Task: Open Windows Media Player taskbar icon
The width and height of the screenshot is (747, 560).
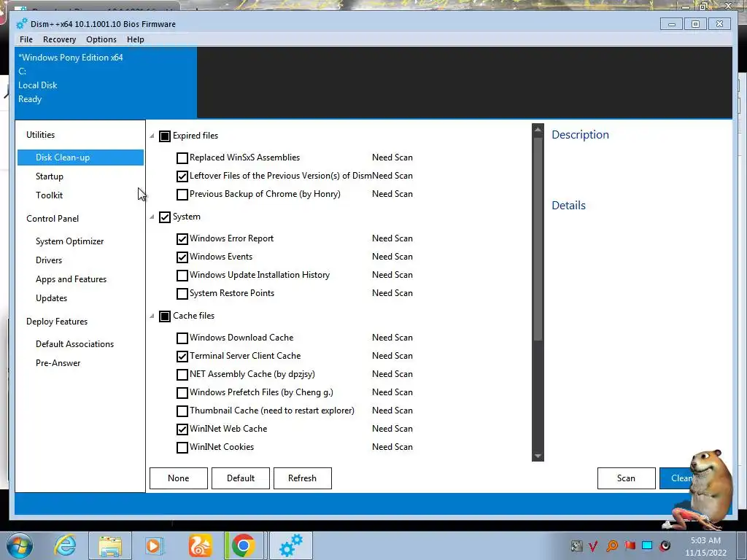Action: click(x=154, y=545)
